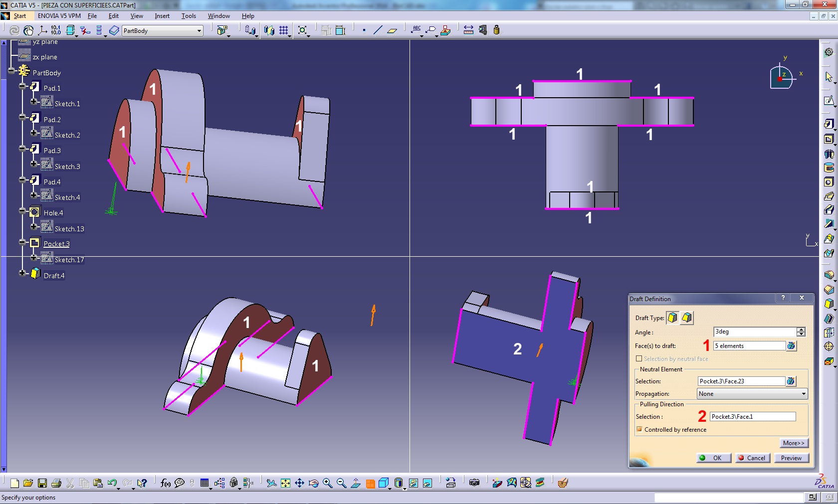Click the Plane creation icon in top toolbar
Image resolution: width=838 pixels, height=504 pixels.
pos(392,30)
